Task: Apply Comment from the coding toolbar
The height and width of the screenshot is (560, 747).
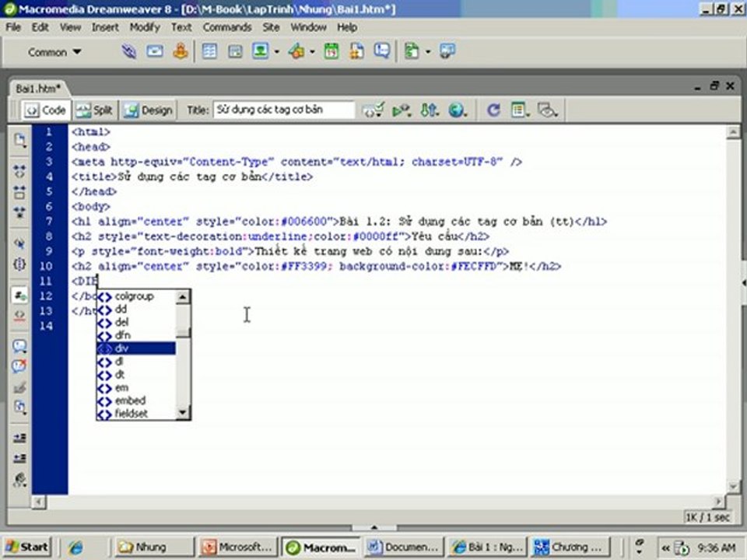Action: pyautogui.click(x=19, y=346)
